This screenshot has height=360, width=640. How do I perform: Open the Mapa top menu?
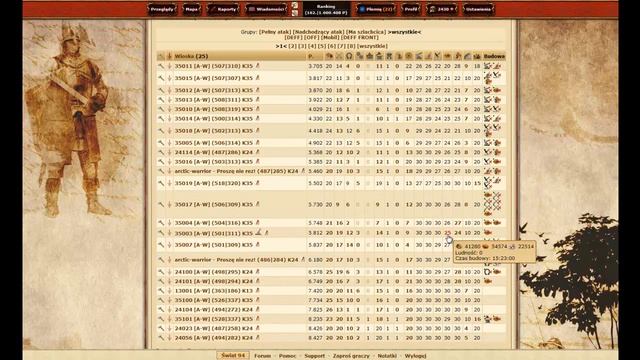tap(191, 9)
